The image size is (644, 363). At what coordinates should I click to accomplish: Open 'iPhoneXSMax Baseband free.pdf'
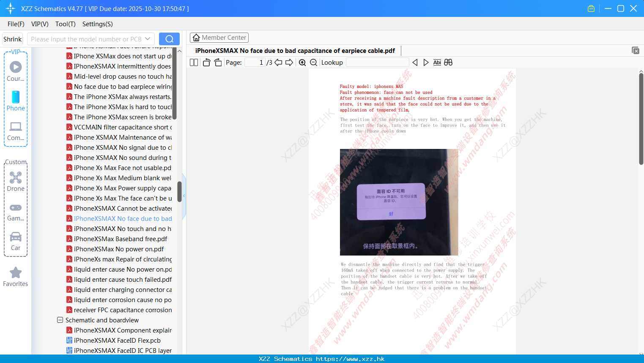coord(121,239)
